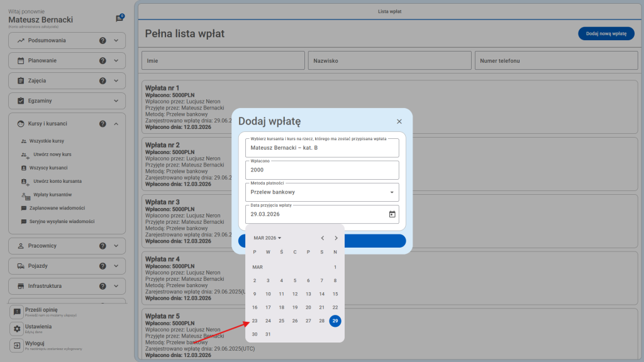Open the messages chat icon
Image resolution: width=644 pixels, height=362 pixels.
pyautogui.click(x=119, y=19)
